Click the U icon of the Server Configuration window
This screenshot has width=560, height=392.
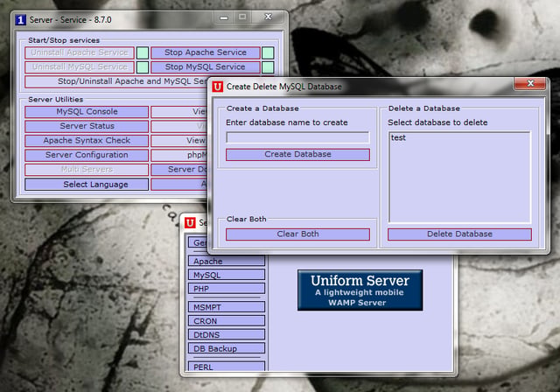190,223
